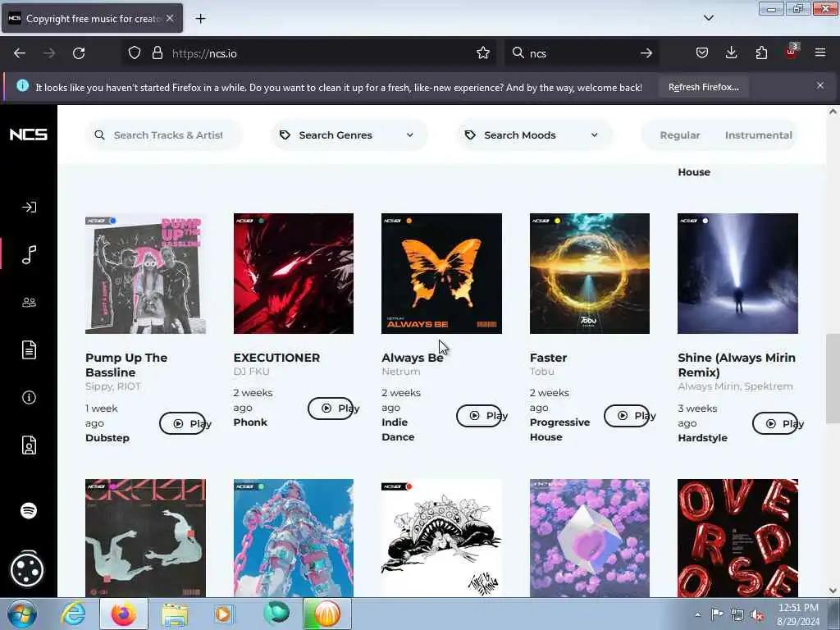This screenshot has width=840, height=630.
Task: Select the music note icon in sidebar
Action: pos(29,254)
